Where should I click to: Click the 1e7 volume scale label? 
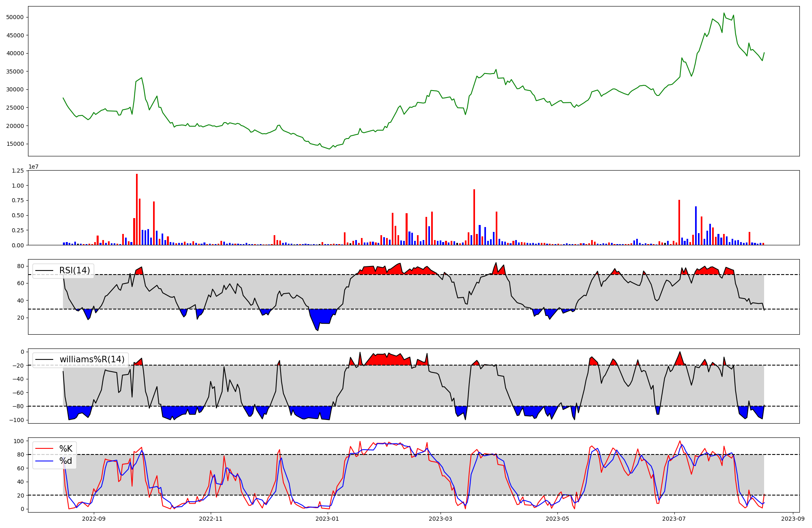34,167
